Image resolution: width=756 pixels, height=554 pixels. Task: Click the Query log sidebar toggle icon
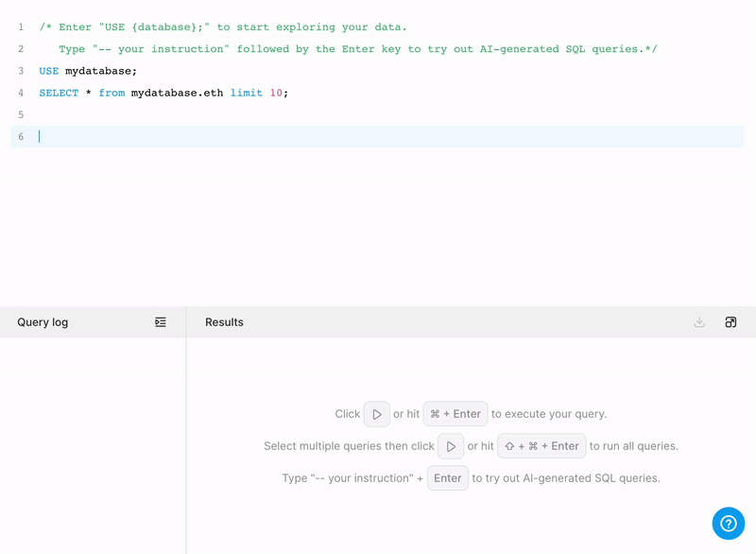[161, 321]
